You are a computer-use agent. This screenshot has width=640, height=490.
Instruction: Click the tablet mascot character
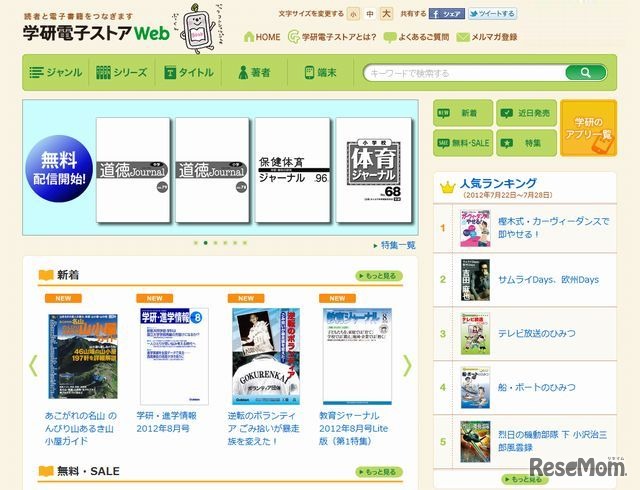199,28
